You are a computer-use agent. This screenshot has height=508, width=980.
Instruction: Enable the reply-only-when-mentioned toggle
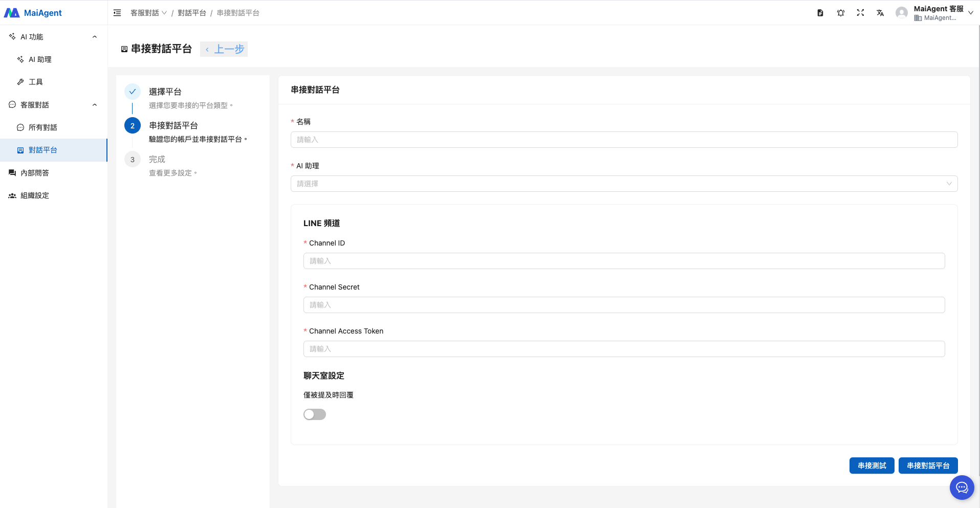pos(315,414)
